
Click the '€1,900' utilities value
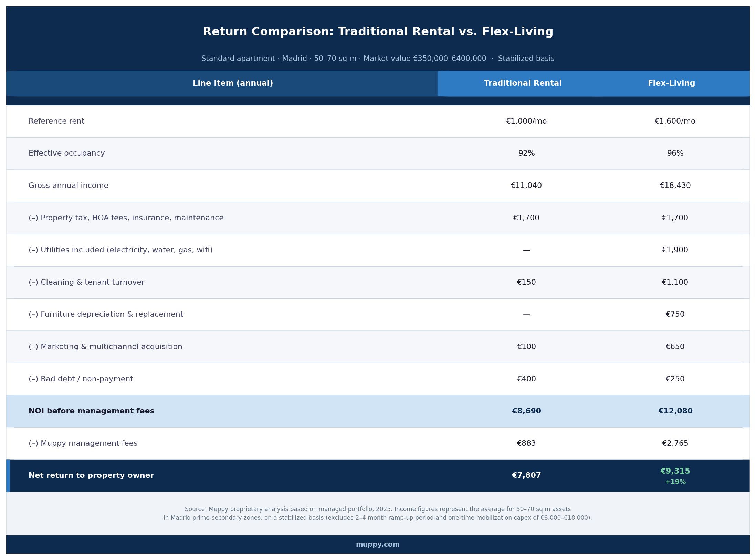[x=675, y=250]
